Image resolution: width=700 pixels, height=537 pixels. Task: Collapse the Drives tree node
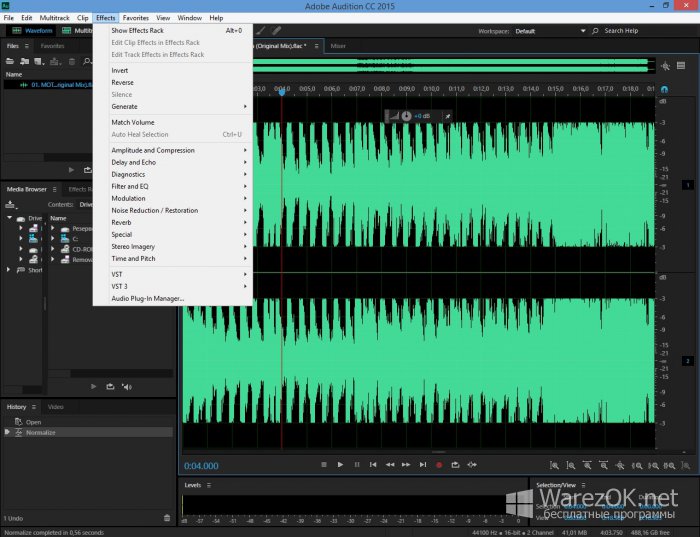point(9,218)
